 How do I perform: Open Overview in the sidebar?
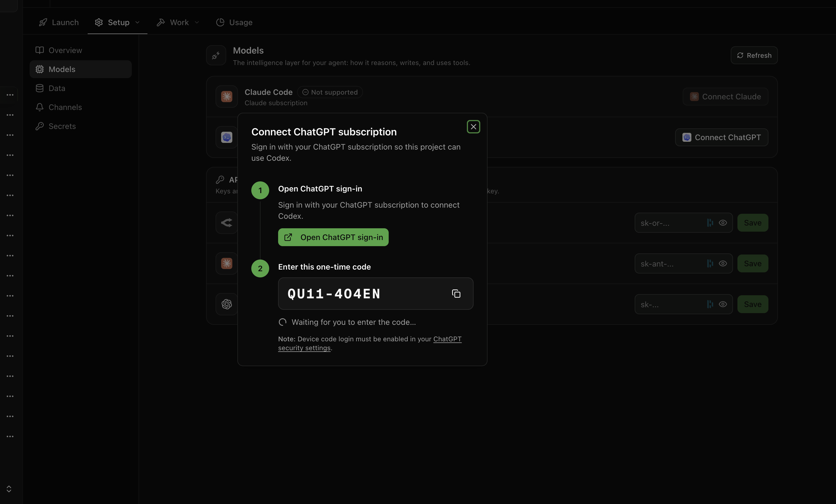(81, 50)
